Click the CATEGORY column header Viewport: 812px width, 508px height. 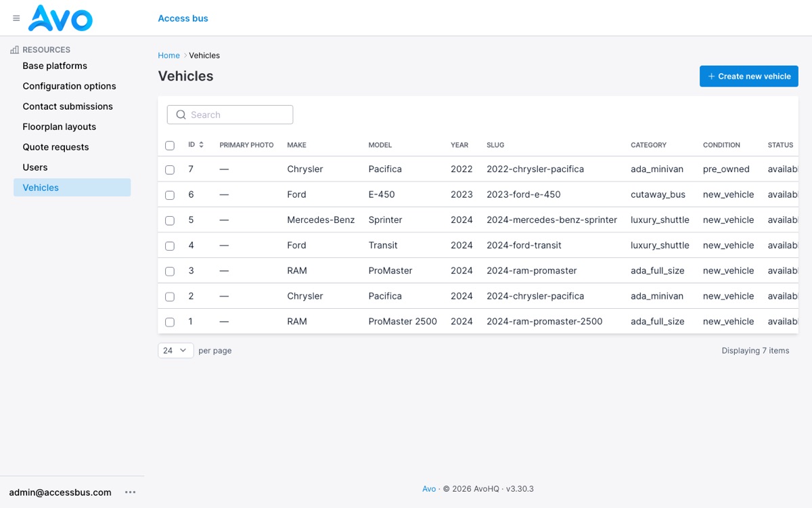(x=648, y=145)
